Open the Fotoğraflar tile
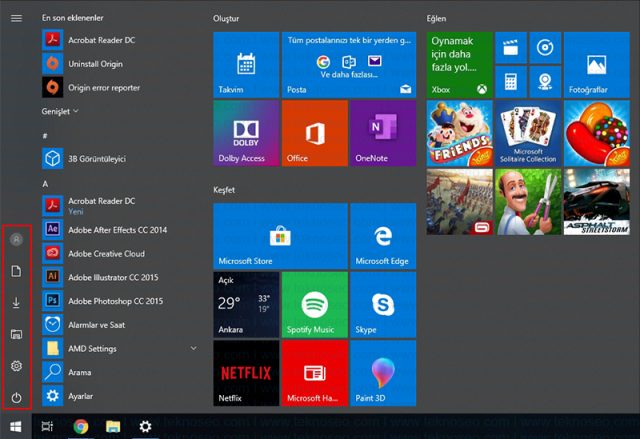Image resolution: width=640 pixels, height=439 pixels. coord(597,65)
